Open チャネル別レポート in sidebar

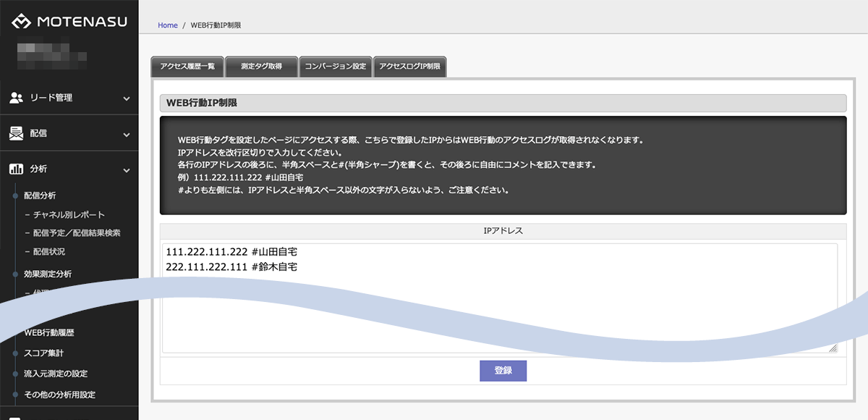69,215
